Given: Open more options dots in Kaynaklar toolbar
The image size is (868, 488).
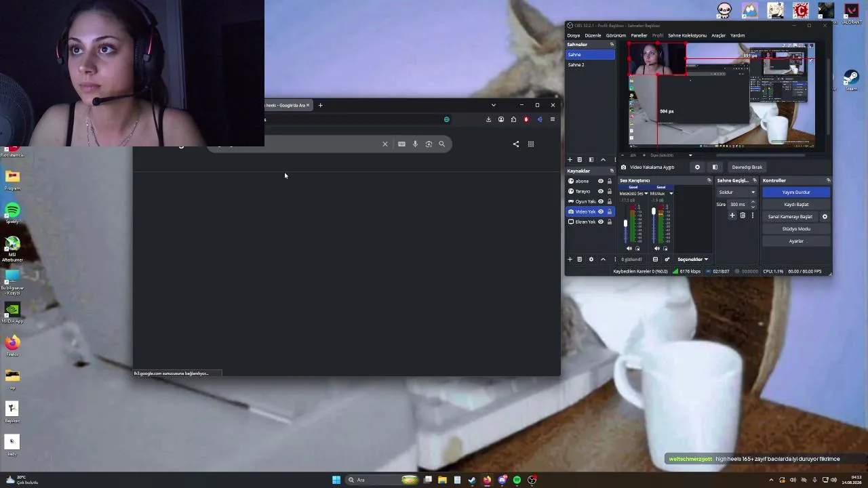Looking at the screenshot, I should 615,260.
